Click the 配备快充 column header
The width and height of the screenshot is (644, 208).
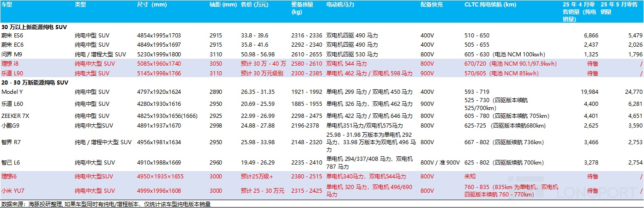pos(431,5)
